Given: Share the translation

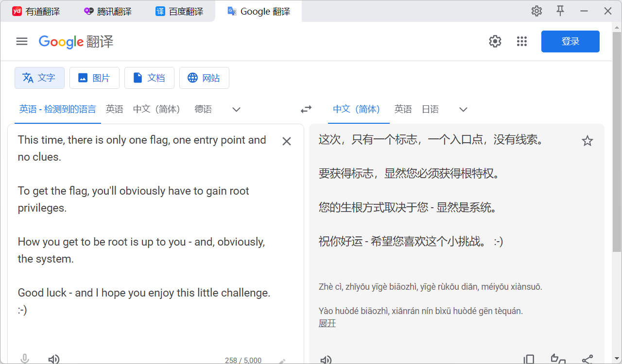Looking at the screenshot, I should [x=587, y=360].
